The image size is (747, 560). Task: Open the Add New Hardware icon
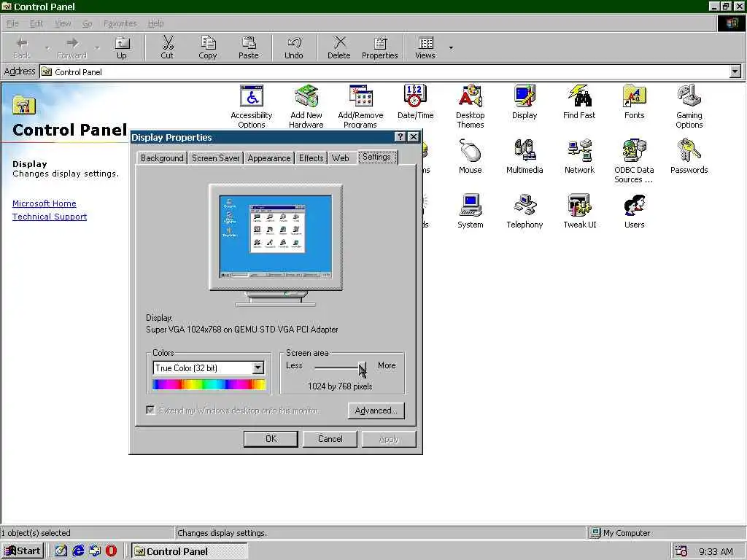(306, 106)
